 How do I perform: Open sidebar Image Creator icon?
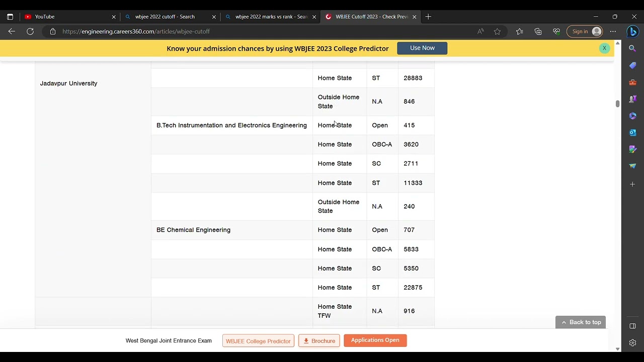[633, 149]
